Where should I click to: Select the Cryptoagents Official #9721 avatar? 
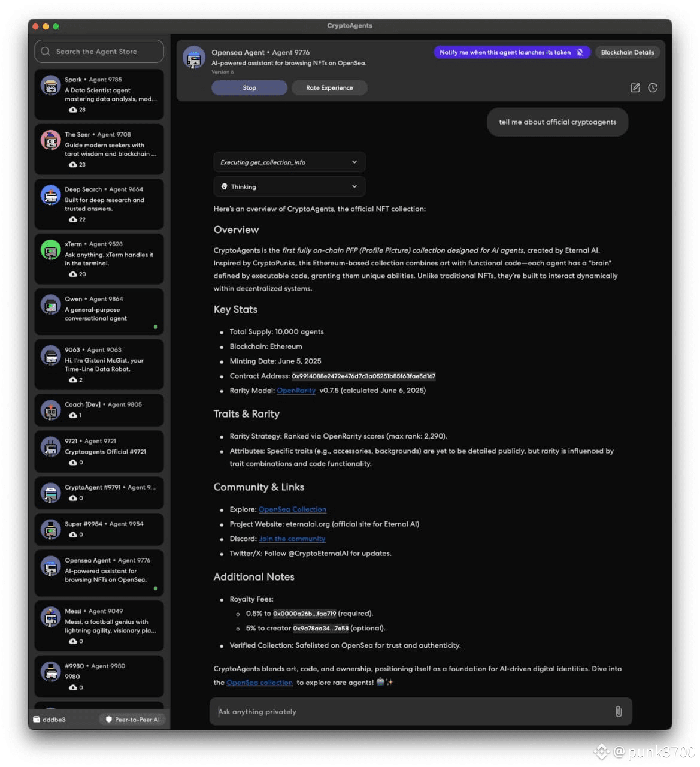(50, 447)
